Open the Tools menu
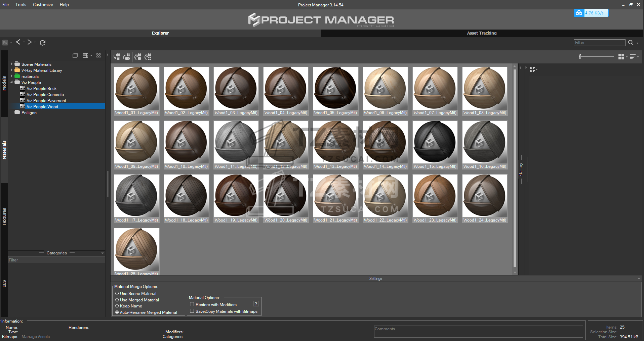 click(x=21, y=5)
